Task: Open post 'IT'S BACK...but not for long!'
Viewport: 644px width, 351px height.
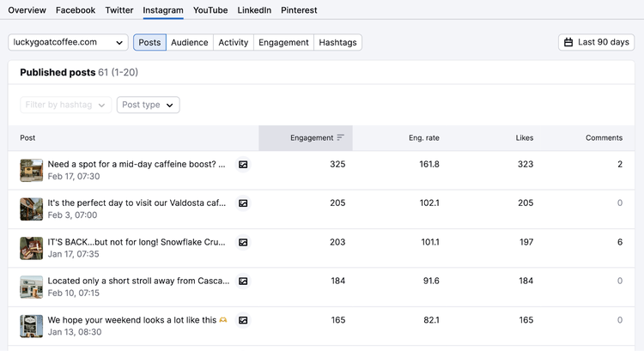Action: 137,242
